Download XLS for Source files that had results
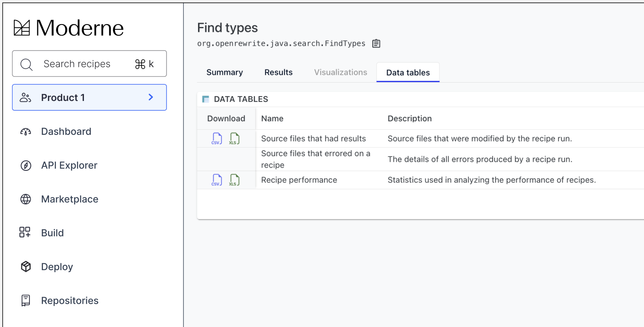This screenshot has height=327, width=644. pos(234,139)
